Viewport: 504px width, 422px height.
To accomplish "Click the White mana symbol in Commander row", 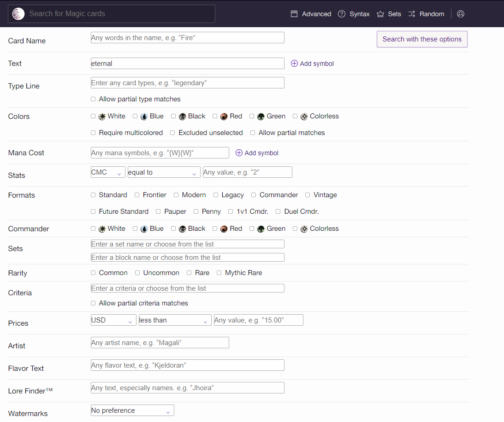I will (102, 229).
